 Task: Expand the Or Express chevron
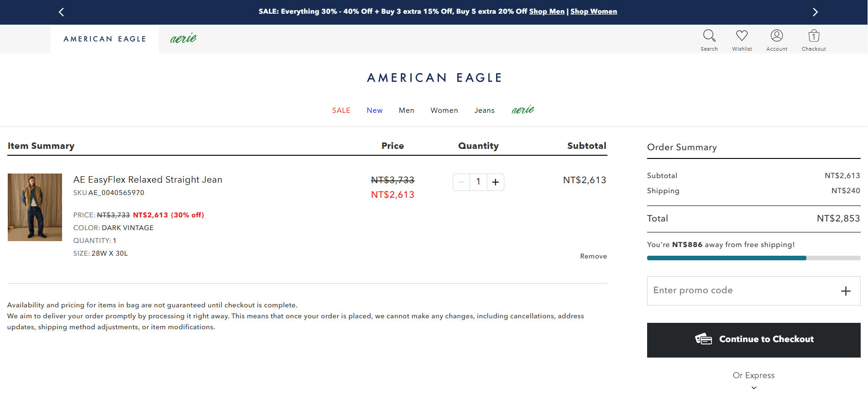point(754,387)
